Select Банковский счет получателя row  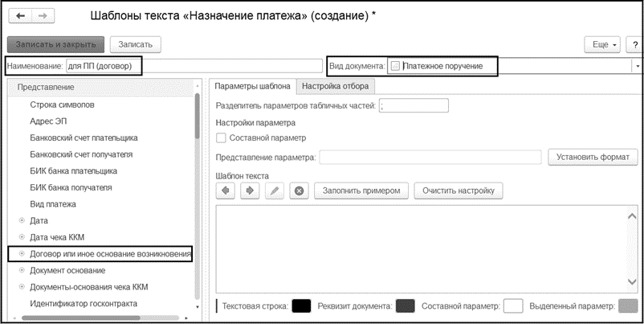[101, 154]
